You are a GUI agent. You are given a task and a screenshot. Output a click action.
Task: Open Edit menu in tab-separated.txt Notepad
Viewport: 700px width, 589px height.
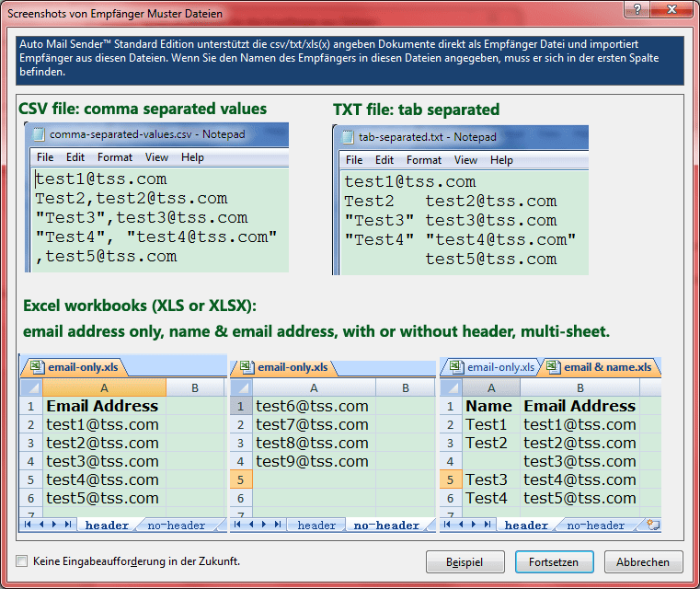point(384,160)
